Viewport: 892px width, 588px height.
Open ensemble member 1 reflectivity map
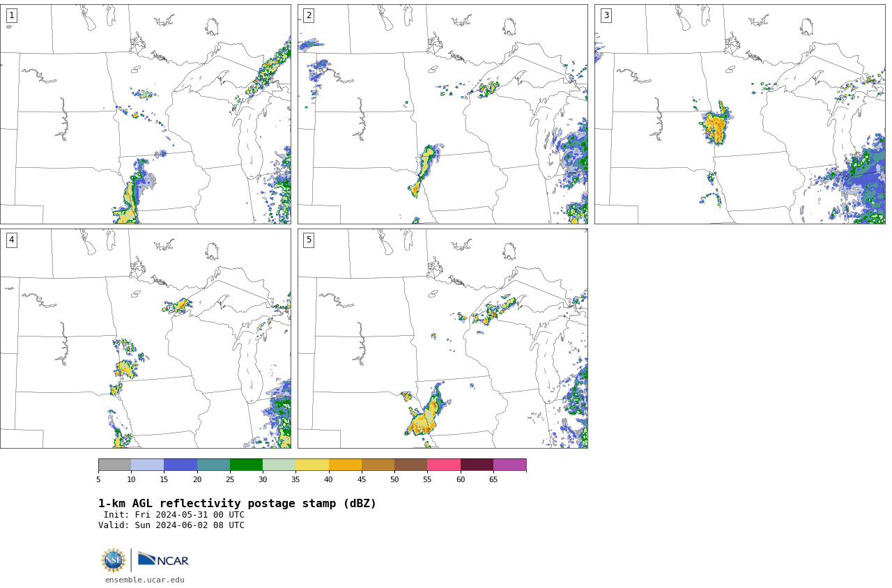[x=145, y=114]
